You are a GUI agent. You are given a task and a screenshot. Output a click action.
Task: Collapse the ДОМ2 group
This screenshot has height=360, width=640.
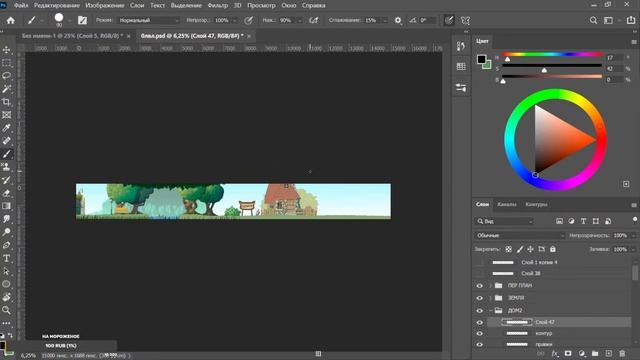pos(491,311)
